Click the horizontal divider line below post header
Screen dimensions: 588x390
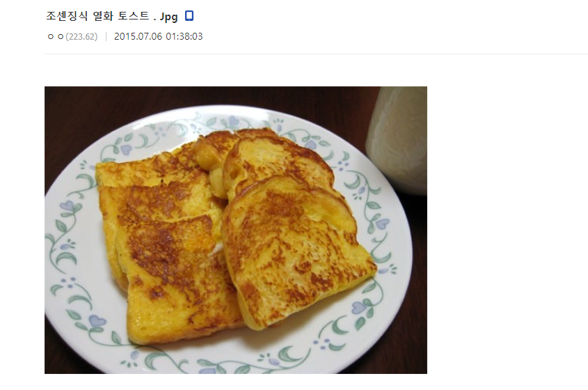tap(316, 54)
